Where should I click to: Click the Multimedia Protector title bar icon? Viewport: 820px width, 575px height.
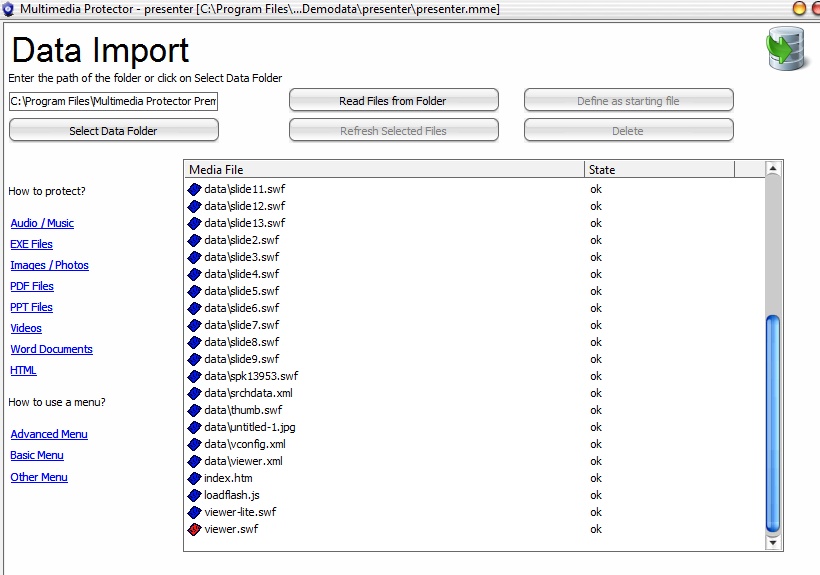point(9,9)
